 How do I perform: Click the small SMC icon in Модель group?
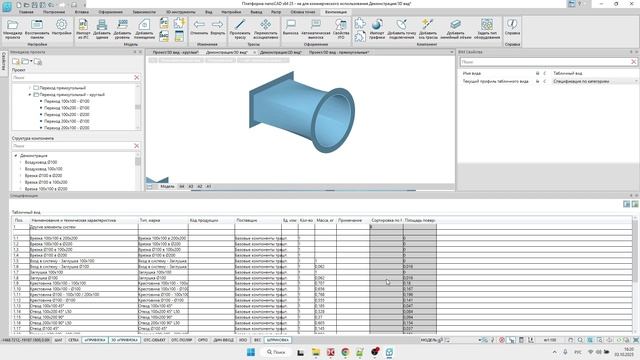pos(164,36)
